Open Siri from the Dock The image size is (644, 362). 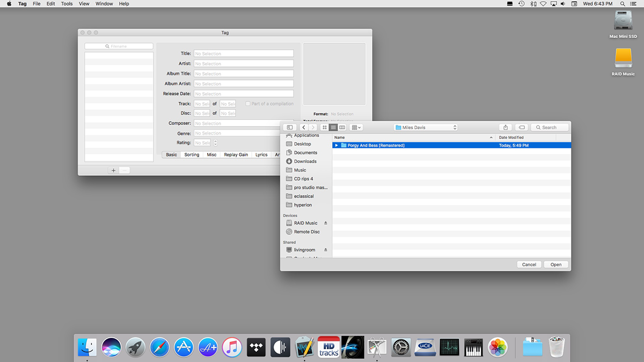111,347
